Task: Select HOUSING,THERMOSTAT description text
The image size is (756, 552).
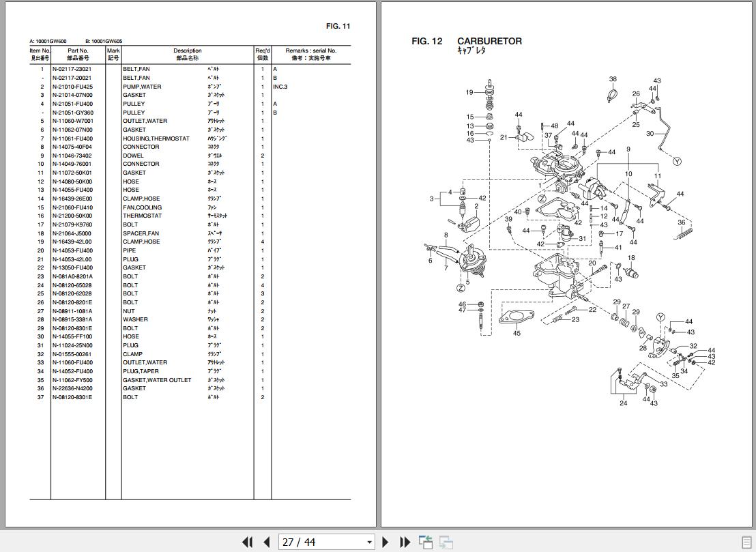Action: tap(156, 139)
